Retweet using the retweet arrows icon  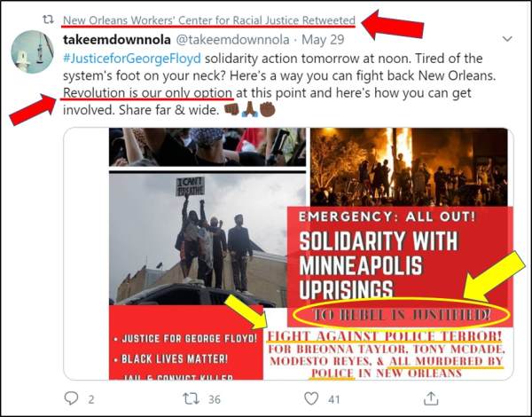(x=191, y=398)
